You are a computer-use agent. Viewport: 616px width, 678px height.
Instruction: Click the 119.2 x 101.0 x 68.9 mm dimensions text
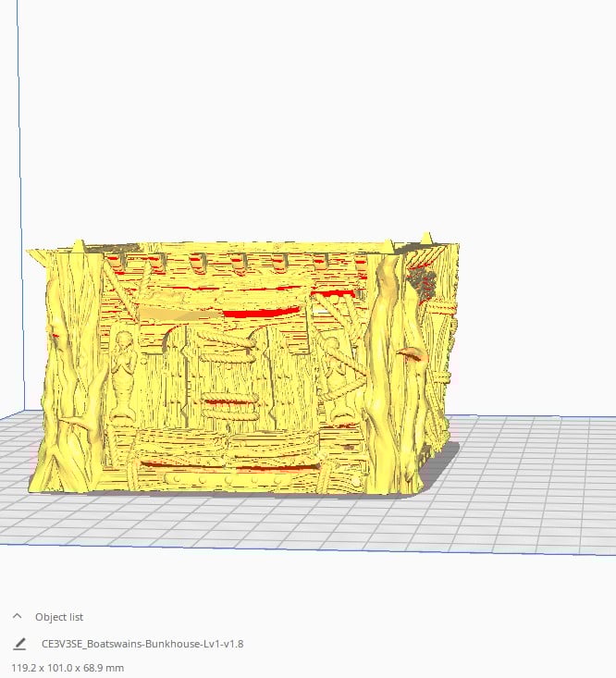(68, 668)
